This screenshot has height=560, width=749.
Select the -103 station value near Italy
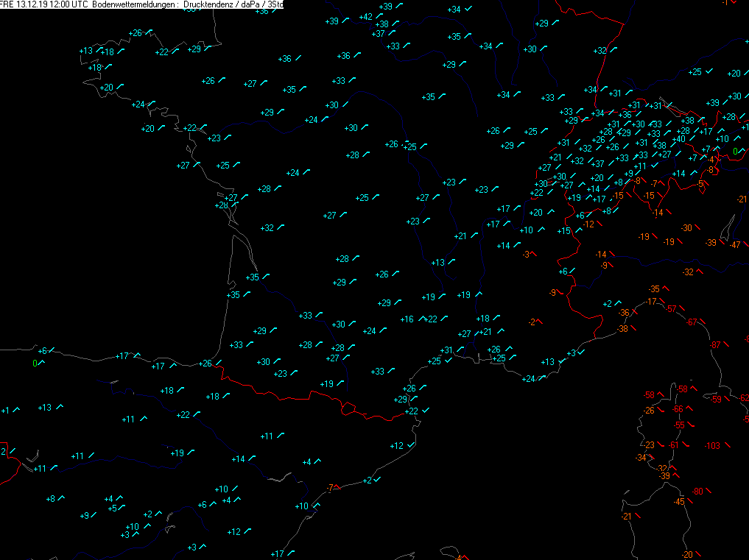711,446
